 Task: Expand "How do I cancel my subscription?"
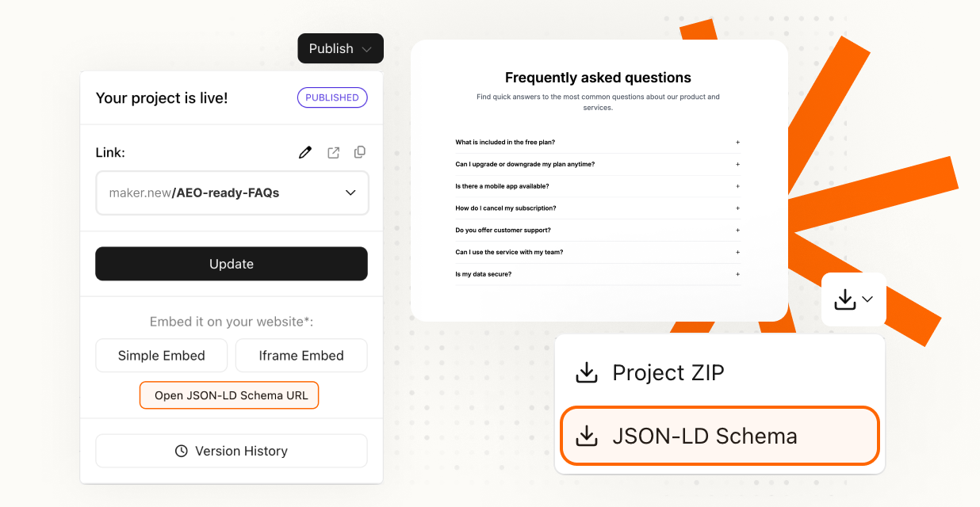(737, 208)
